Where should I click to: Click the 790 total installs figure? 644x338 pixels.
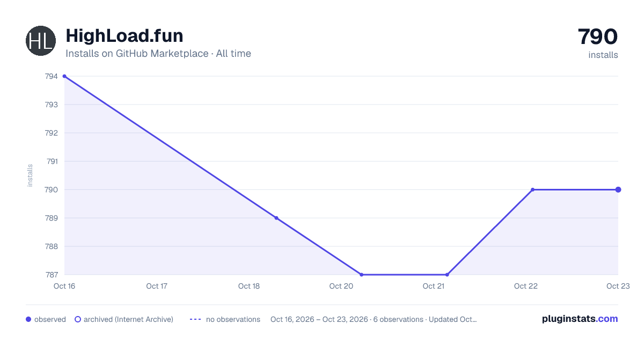pyautogui.click(x=598, y=36)
